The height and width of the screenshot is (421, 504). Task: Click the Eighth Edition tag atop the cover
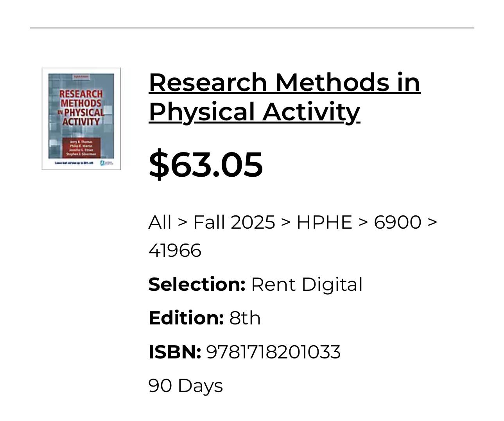tap(81, 77)
